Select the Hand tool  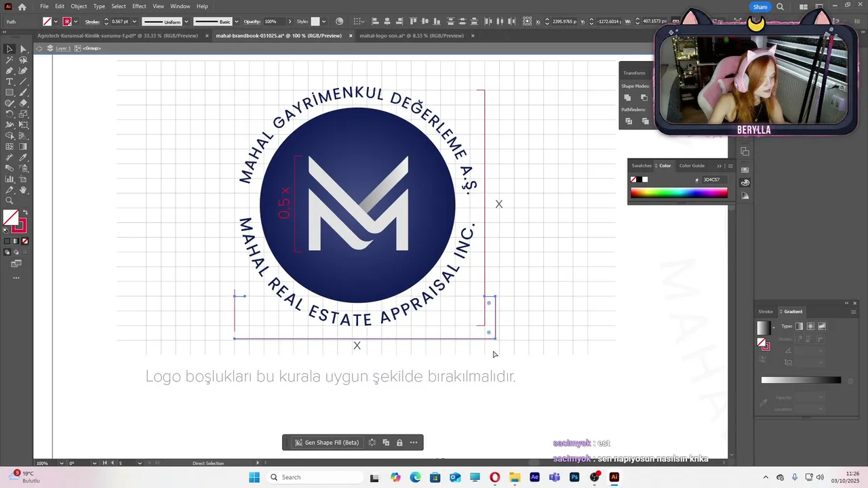pyautogui.click(x=23, y=190)
